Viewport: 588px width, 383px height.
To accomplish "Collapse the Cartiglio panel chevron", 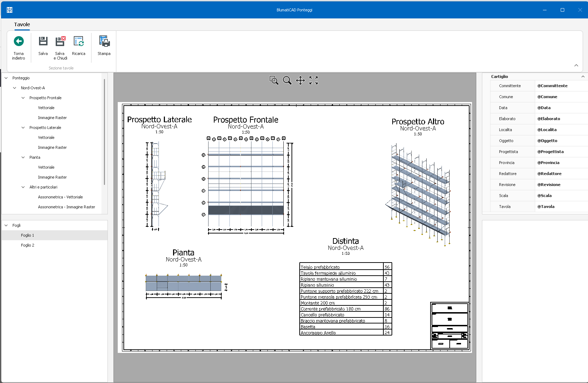I will coord(583,77).
